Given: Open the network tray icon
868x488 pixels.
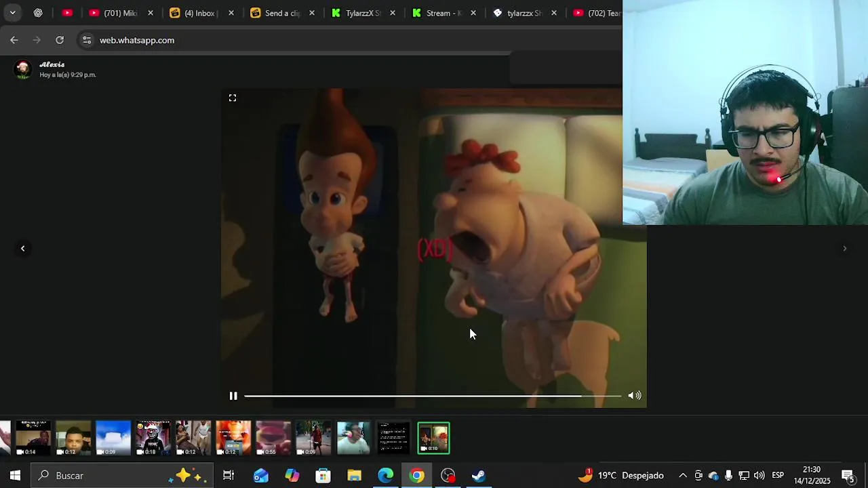Looking at the screenshot, I should tap(744, 476).
